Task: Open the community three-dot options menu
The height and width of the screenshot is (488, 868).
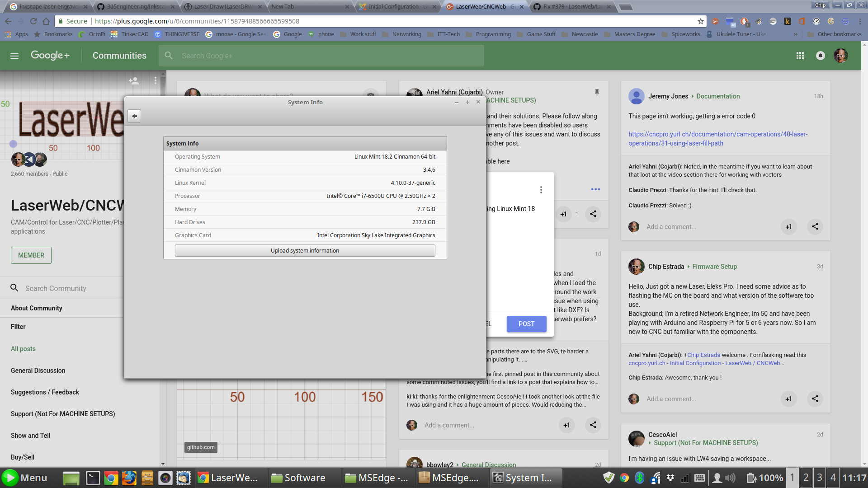Action: coord(155,80)
